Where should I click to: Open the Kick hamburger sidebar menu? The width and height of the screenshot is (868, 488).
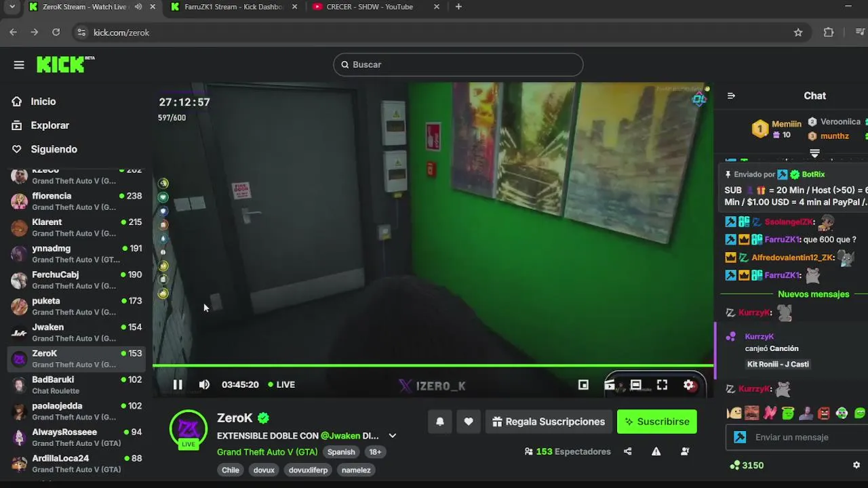tap(19, 65)
